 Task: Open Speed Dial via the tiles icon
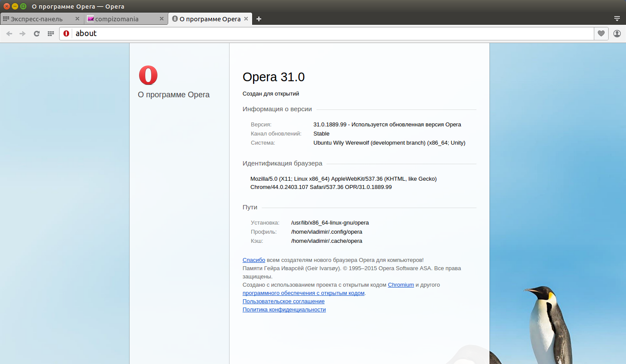click(x=50, y=33)
